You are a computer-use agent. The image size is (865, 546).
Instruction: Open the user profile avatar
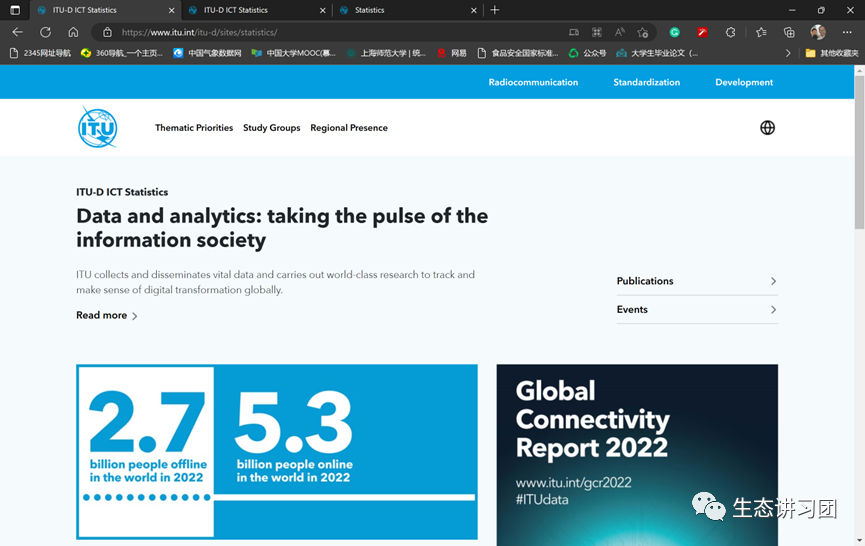coord(818,32)
